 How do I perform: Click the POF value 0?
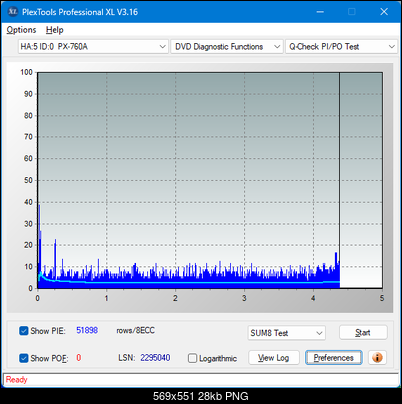(79, 358)
